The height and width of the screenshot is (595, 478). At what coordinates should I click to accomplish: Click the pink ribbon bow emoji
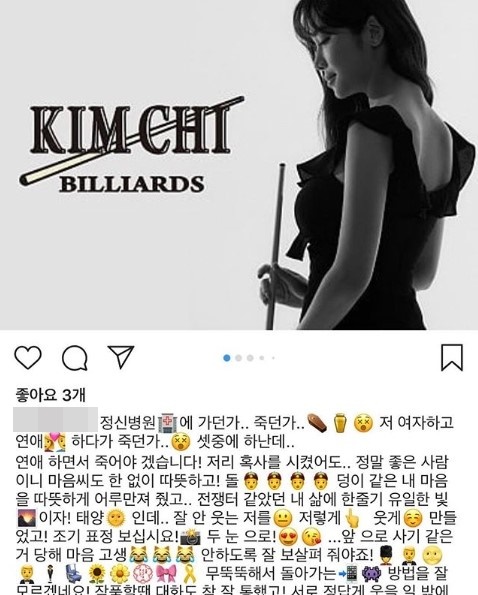tap(166, 575)
